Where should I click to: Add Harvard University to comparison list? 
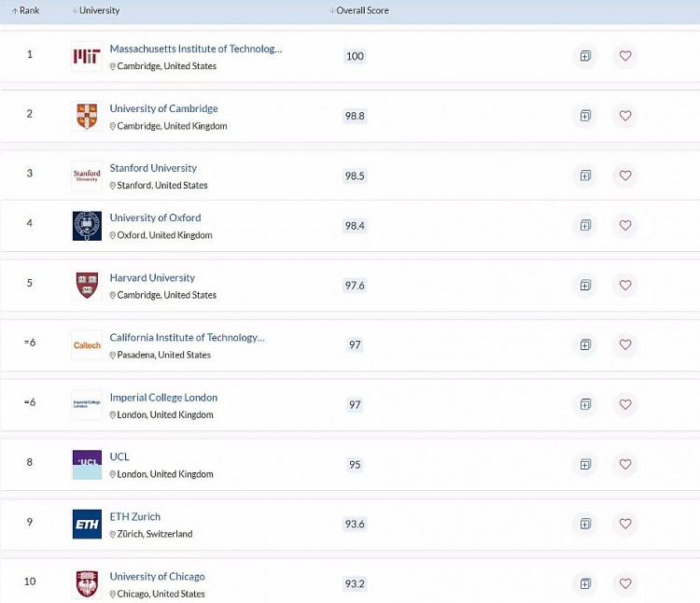point(585,285)
